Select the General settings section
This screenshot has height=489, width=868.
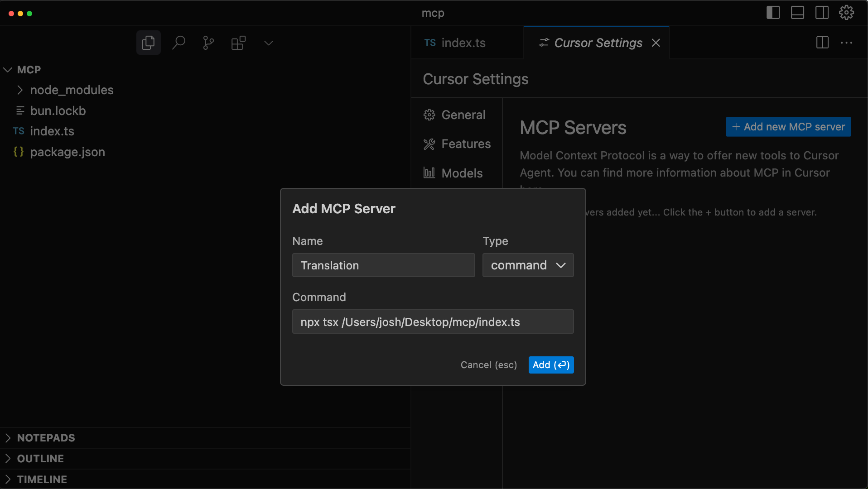coord(463,115)
